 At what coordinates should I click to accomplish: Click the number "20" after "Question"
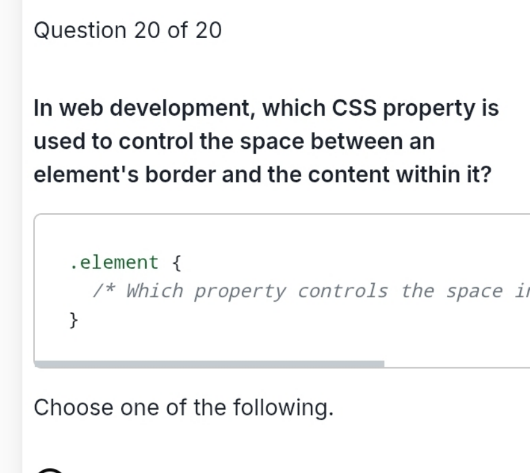coord(147,30)
